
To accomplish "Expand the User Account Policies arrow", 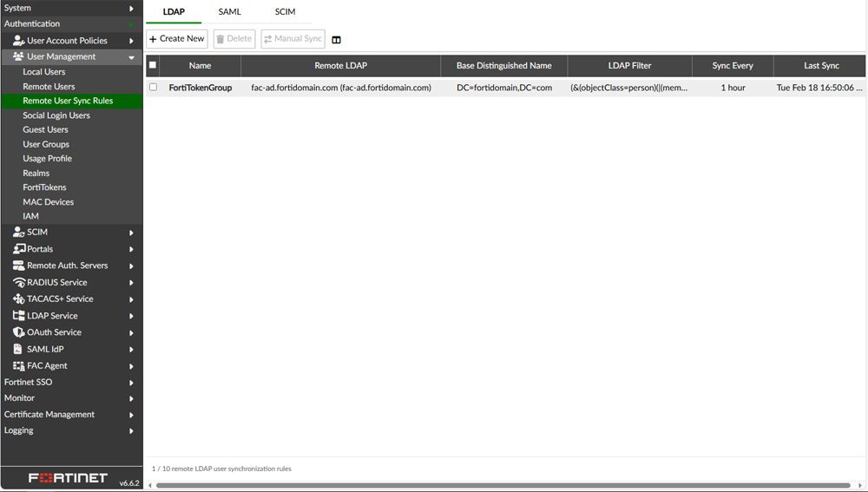I will click(131, 41).
